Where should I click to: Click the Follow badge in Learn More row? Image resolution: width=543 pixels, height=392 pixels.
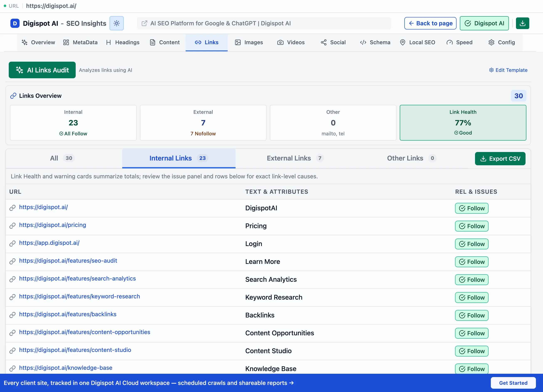(x=472, y=262)
